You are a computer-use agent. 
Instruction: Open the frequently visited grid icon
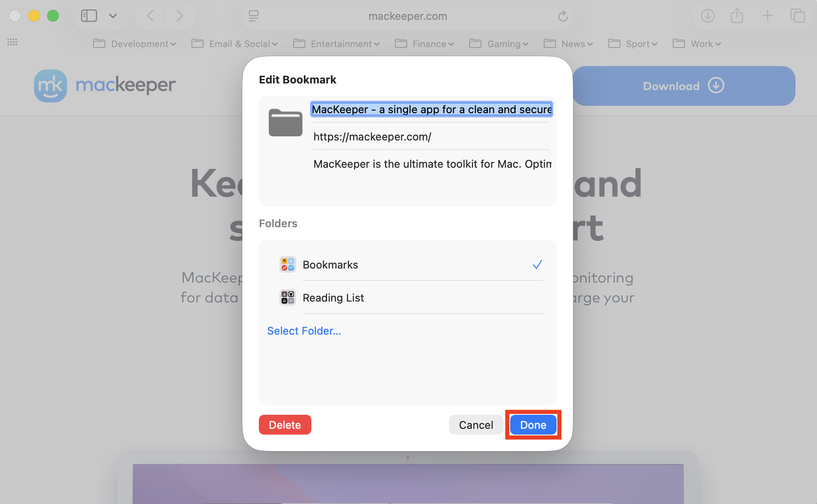point(12,42)
